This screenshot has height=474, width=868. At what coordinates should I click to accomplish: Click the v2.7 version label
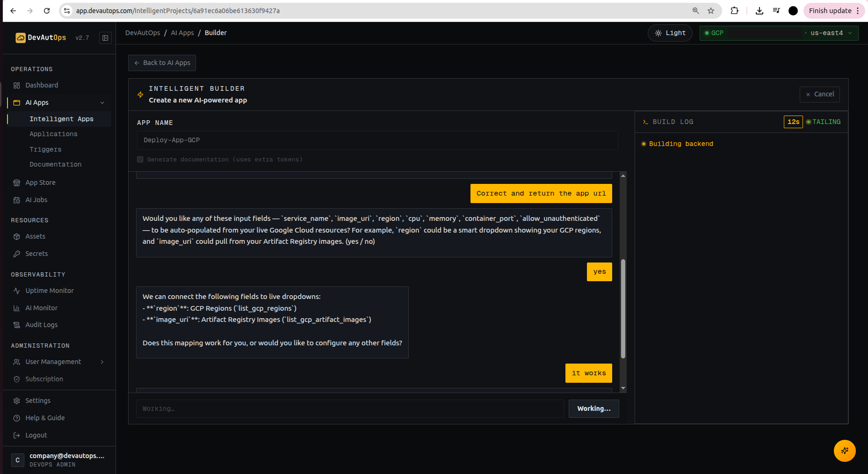(x=82, y=38)
